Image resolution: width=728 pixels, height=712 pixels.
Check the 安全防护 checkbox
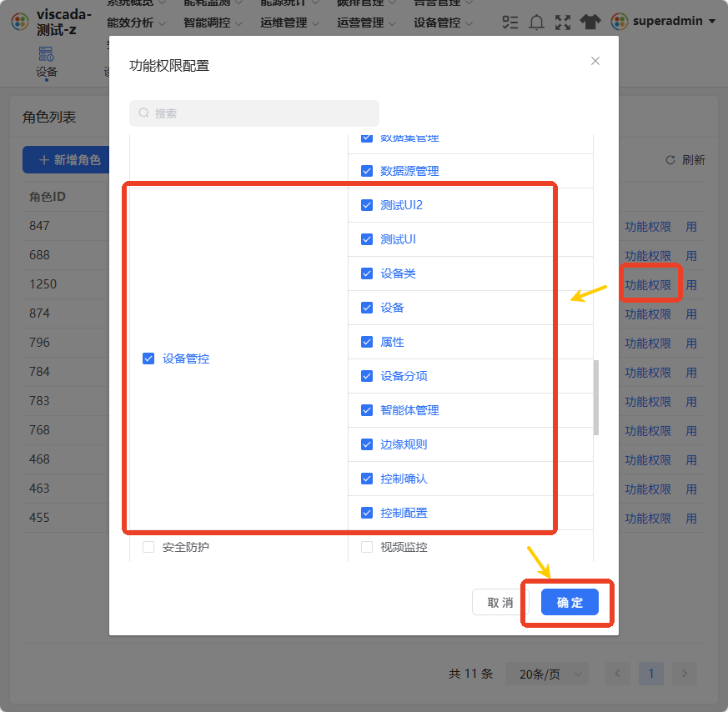pos(148,547)
